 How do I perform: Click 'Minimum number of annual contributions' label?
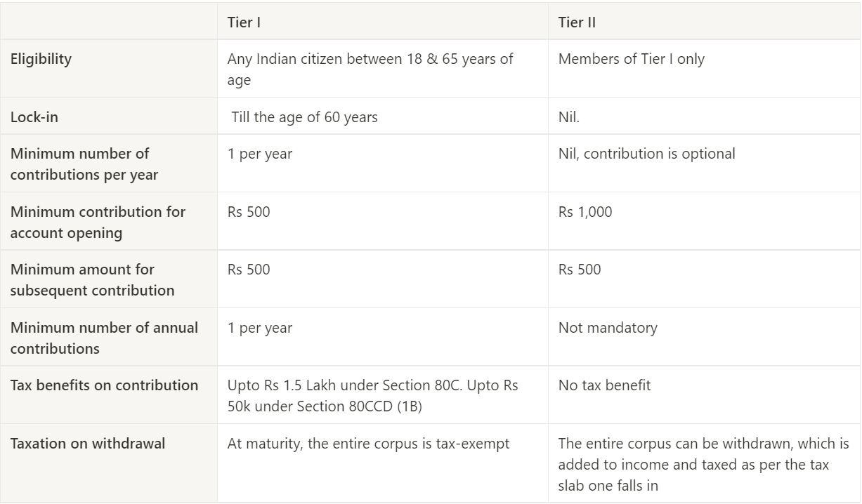(104, 338)
